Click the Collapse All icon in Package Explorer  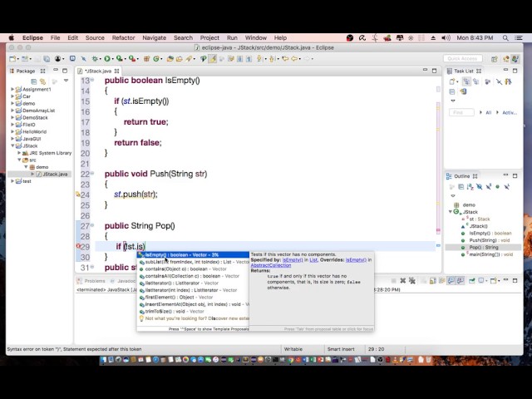tap(33, 81)
